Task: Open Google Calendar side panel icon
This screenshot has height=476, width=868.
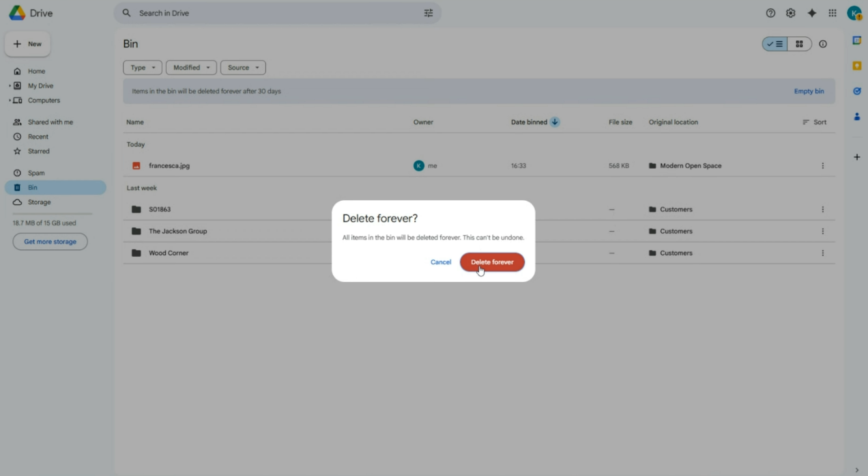Action: [856, 40]
